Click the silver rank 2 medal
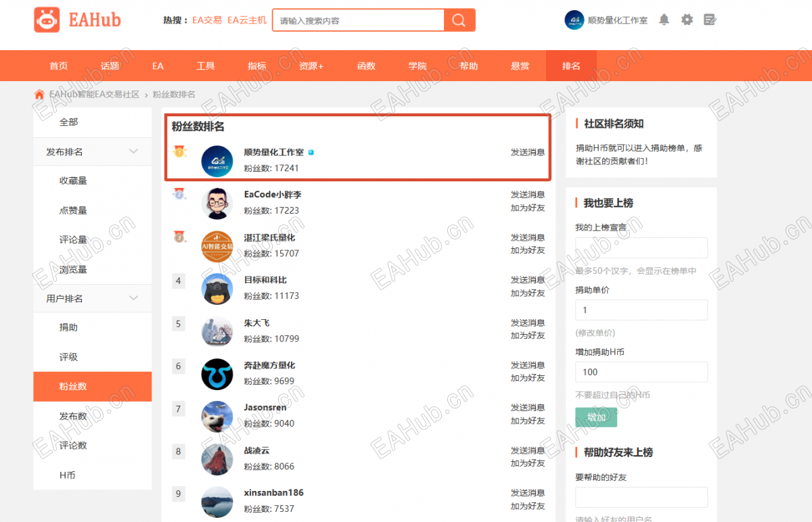This screenshot has height=522, width=812. coord(179,194)
